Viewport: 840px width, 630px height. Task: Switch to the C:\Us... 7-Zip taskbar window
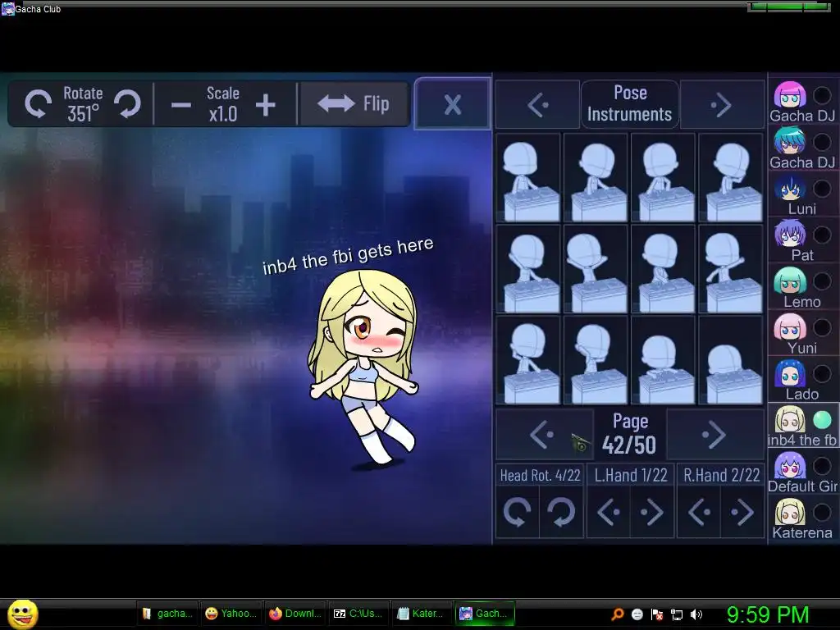tap(358, 614)
